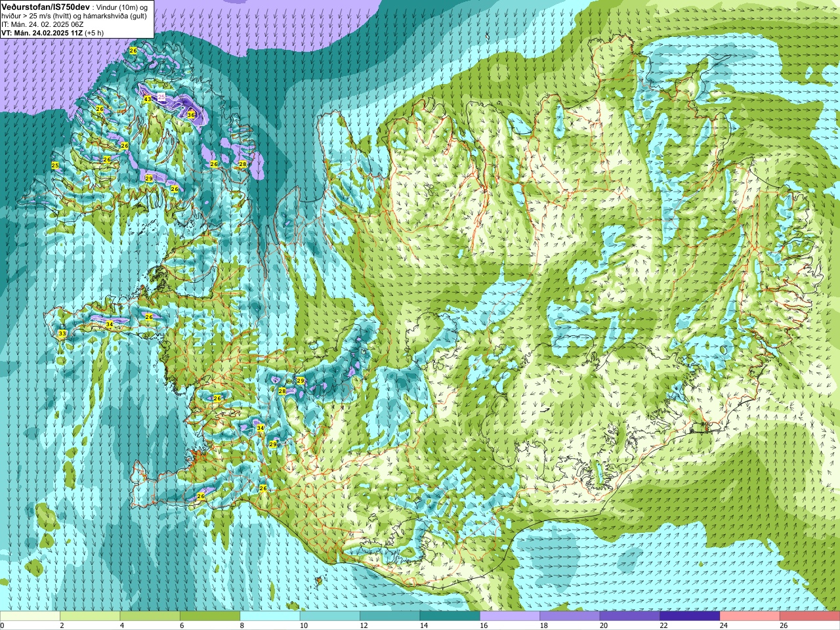
Task: Click the dark indigo 22–24 m/s legend swatch
Action: coord(690,616)
